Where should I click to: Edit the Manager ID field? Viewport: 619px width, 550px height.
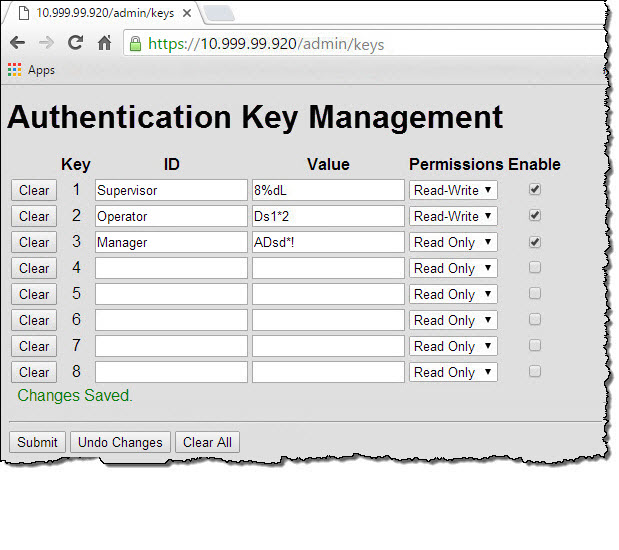point(171,242)
